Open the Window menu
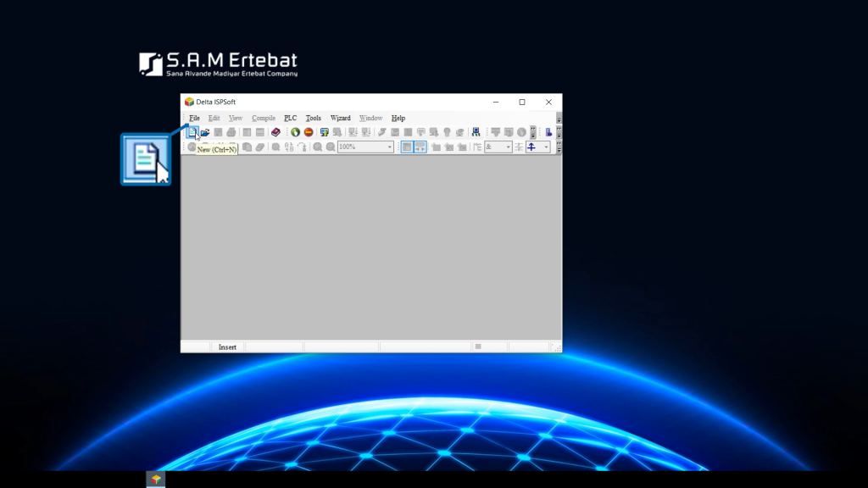Image resolution: width=868 pixels, height=488 pixels. [371, 118]
